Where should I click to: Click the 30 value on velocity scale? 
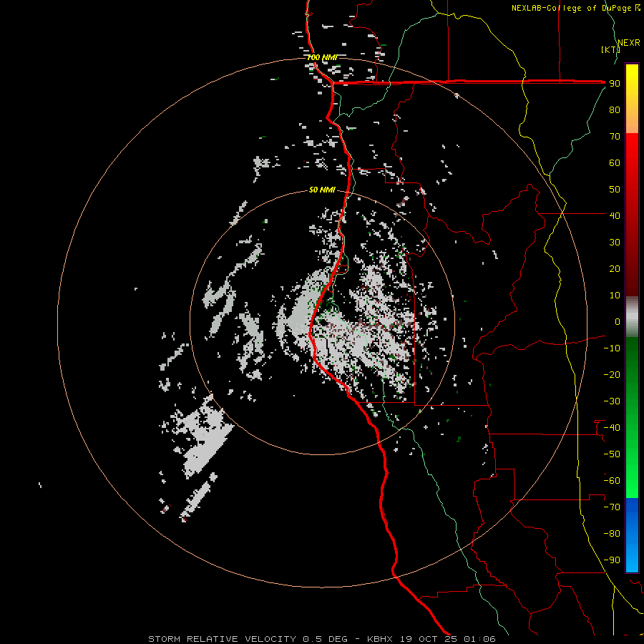pos(615,243)
